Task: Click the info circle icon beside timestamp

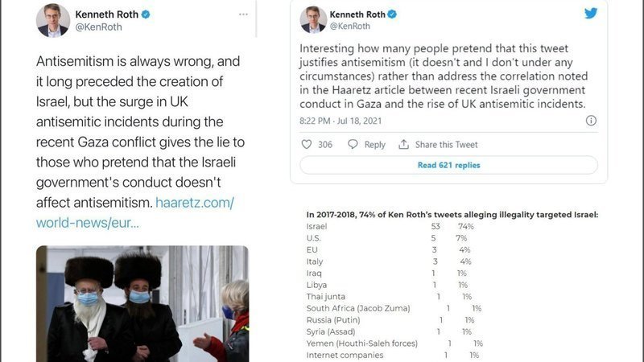Action: pyautogui.click(x=591, y=121)
